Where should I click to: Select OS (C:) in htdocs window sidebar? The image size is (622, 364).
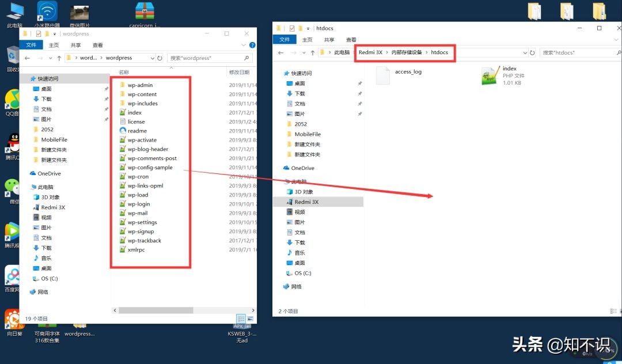(303, 273)
